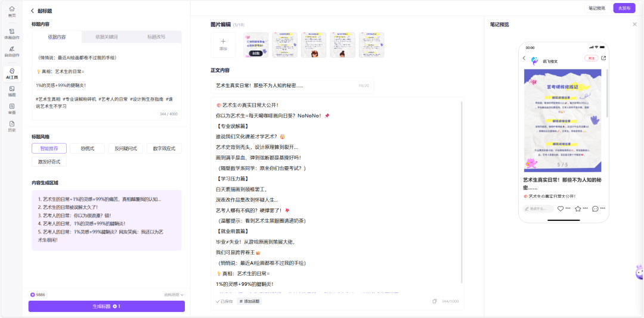Switch to the 依据内容 tab

[x=57, y=36]
